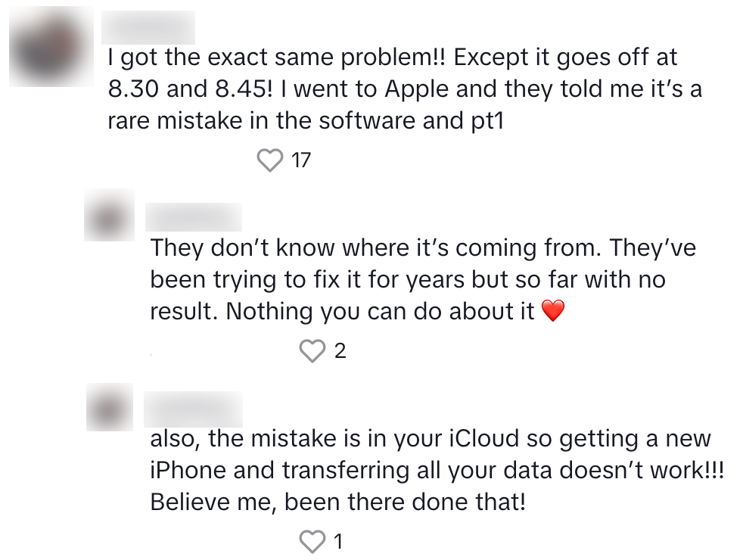The image size is (743, 560).
Task: View the 17 likes count on top comment
Action: tap(300, 160)
